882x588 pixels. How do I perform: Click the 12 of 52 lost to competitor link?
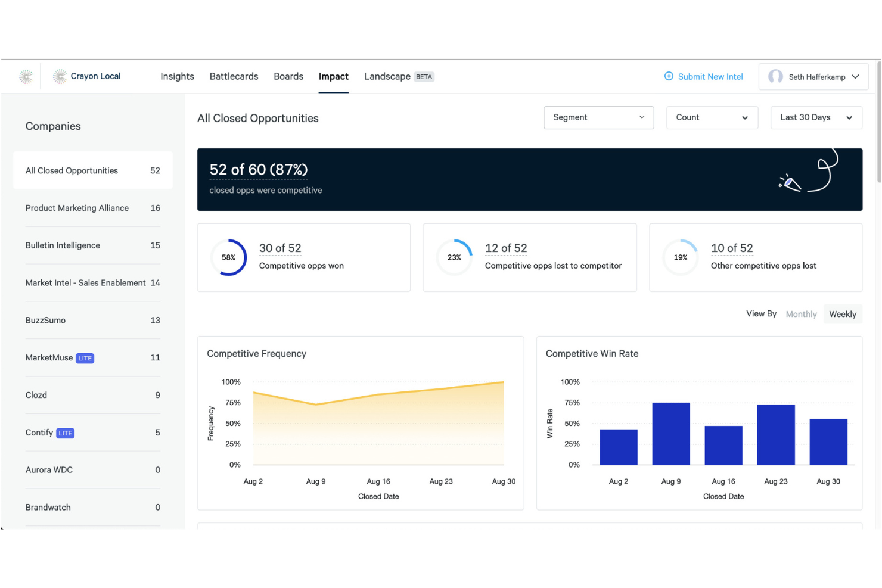pos(506,248)
